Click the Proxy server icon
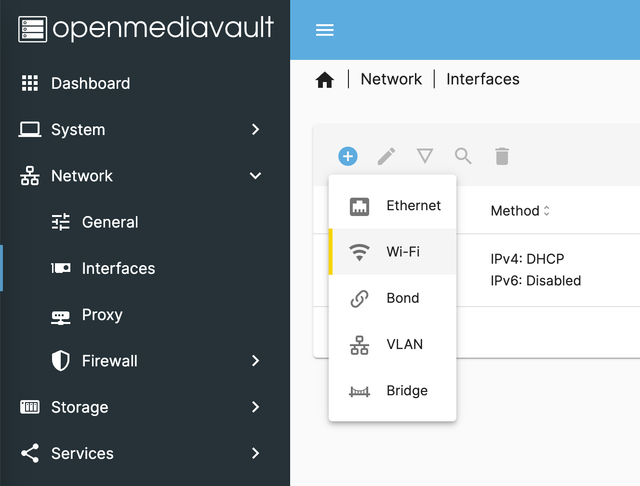The height and width of the screenshot is (486, 640). [x=61, y=317]
